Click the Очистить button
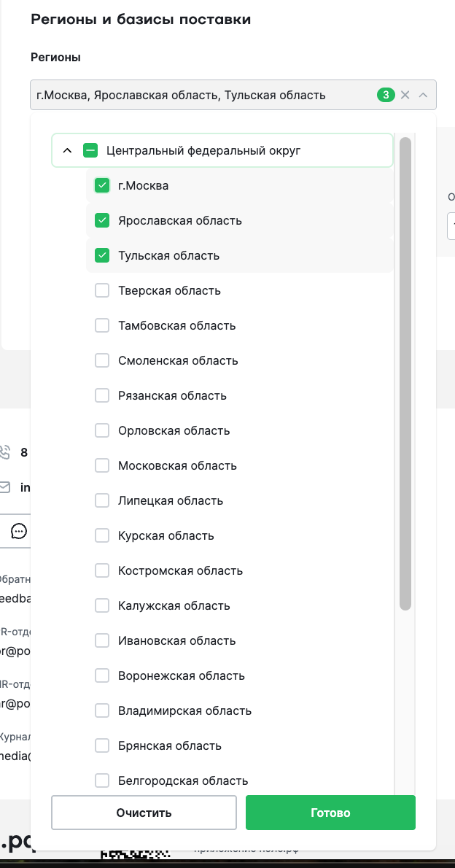The image size is (455, 868). point(144,813)
